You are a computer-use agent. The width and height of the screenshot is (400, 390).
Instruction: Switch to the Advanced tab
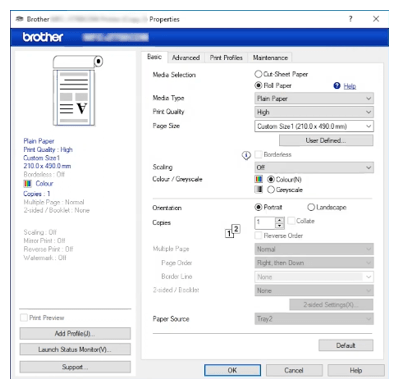click(x=186, y=58)
